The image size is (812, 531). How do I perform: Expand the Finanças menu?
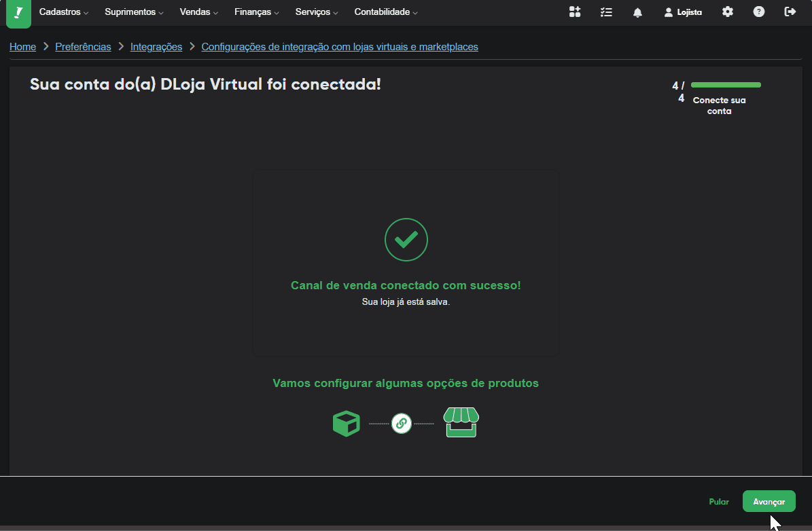point(257,12)
